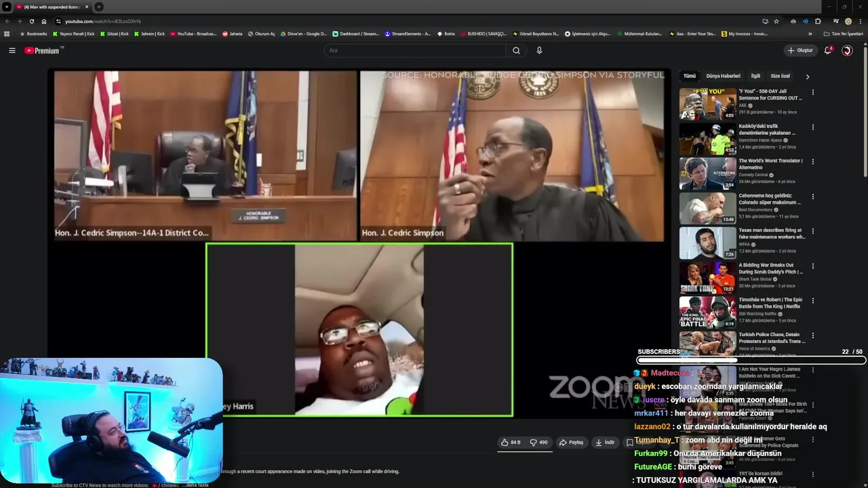Screen dimensions: 868x488
Task: Open the 'My Invoices' bookmark
Action: 744,34
